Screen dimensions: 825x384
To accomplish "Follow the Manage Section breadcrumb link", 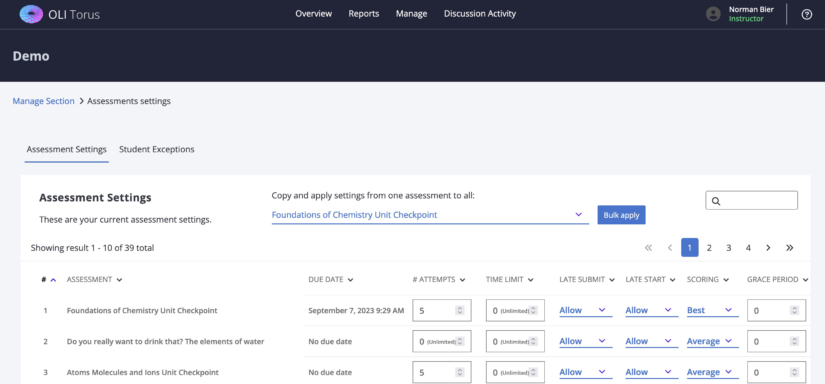I will pyautogui.click(x=44, y=101).
